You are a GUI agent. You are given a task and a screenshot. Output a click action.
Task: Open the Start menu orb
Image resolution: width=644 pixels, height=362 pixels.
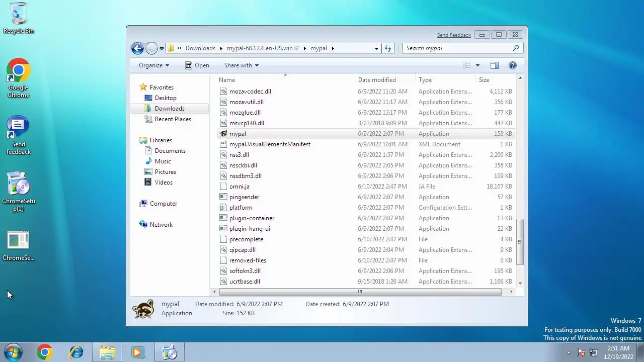(13, 352)
